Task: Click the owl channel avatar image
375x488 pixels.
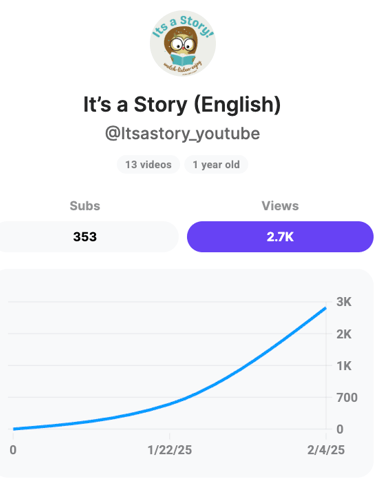Action: click(x=183, y=43)
